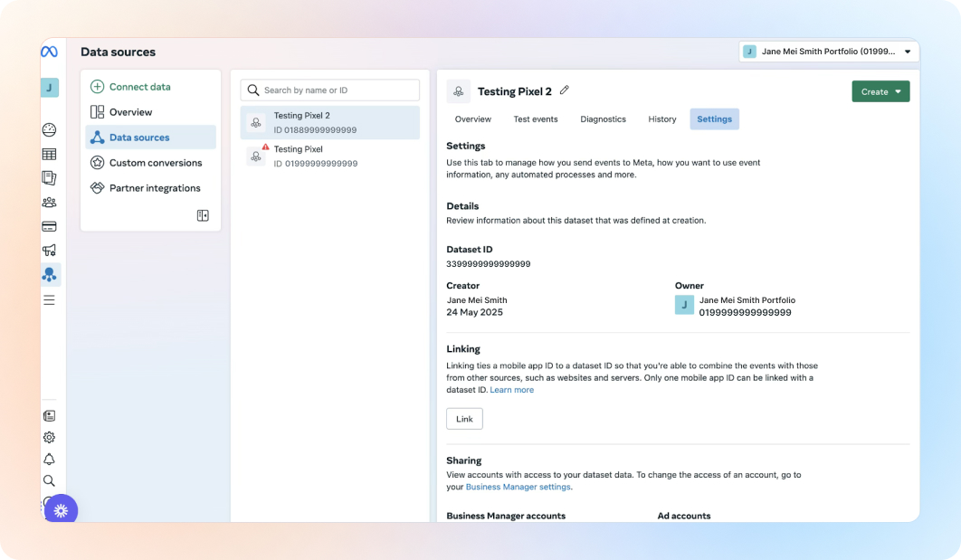Open the documents icon in sidebar
This screenshot has width=961, height=560.
49,177
